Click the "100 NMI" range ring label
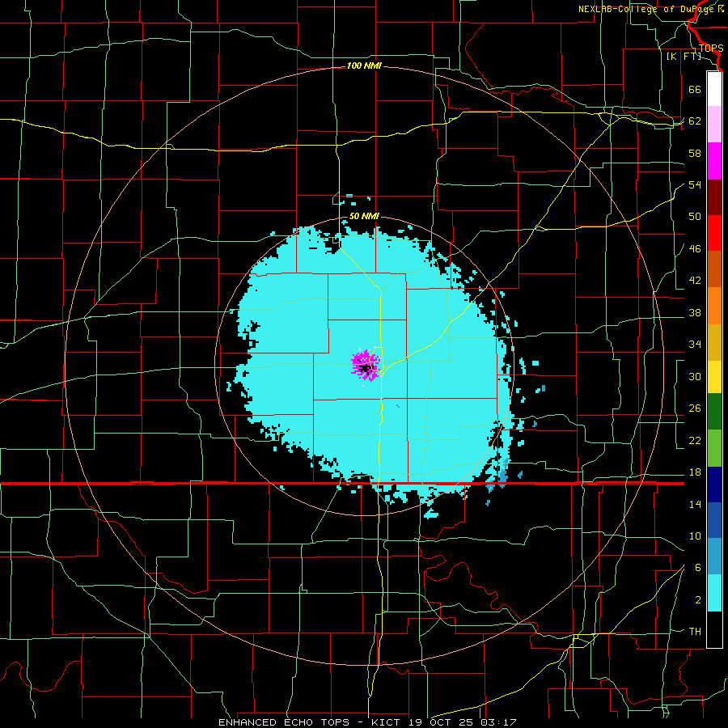Viewport: 728px width, 728px height. [x=364, y=66]
